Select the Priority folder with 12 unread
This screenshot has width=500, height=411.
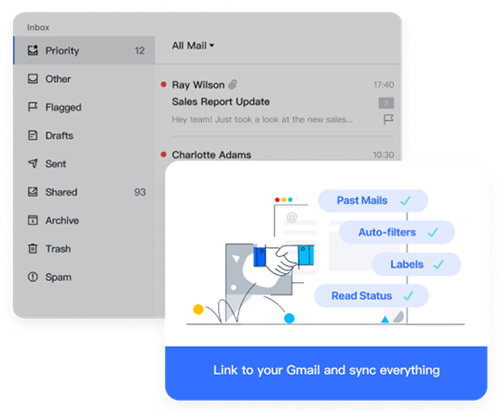(x=84, y=50)
